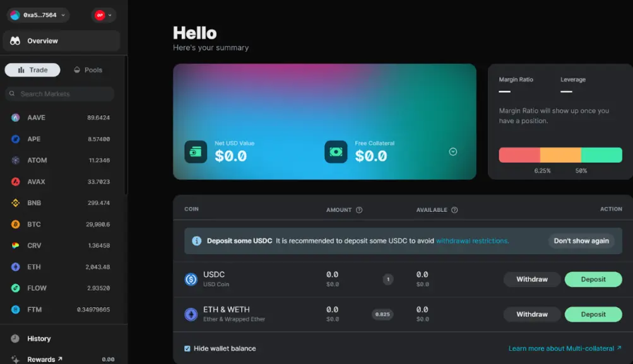Image resolution: width=633 pixels, height=364 pixels.
Task: Click the AAVE price 89.6424
Action: 98,117
